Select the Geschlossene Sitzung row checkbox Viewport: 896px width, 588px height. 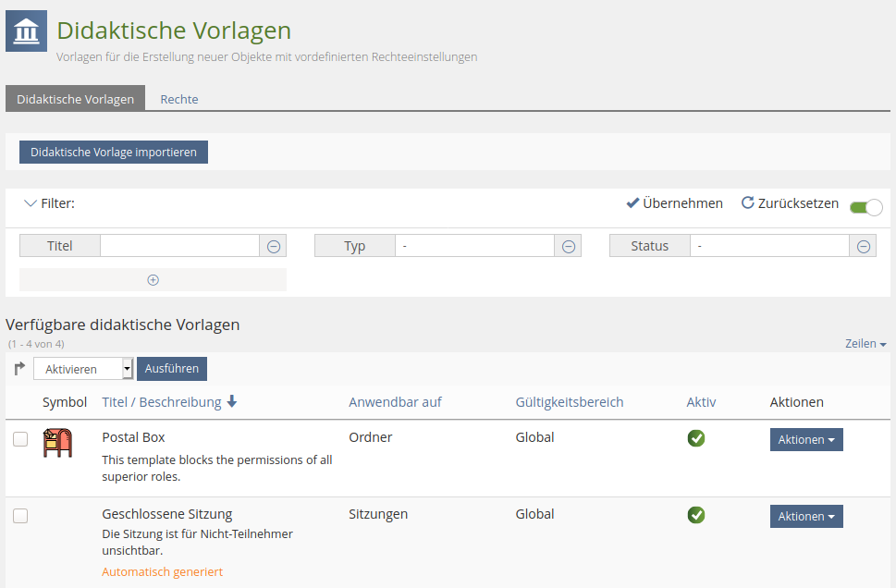pyautogui.click(x=20, y=516)
